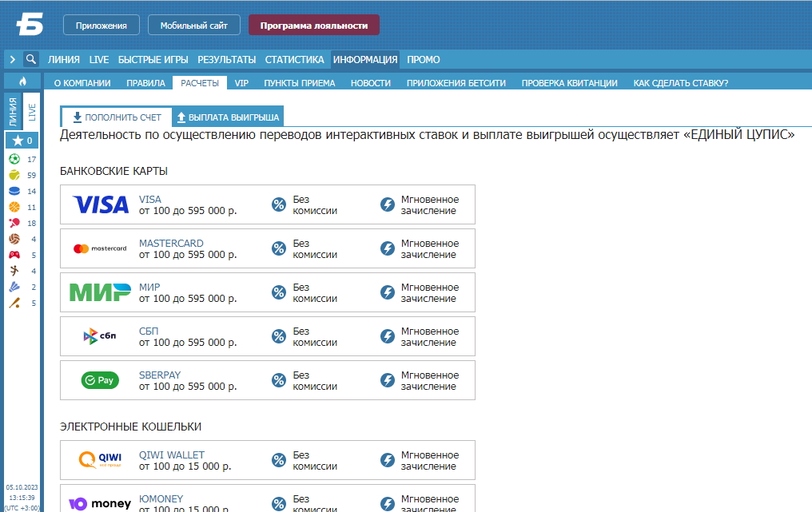Click the VISA logo
Screen dimensions: 812x512
[101, 204]
